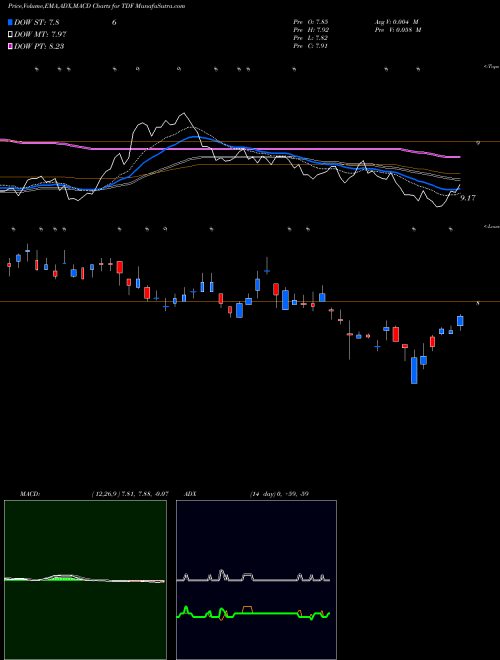Image resolution: width=500 pixels, height=660 pixels.
Task: Click the chart title mentioning MunafaSutra.com
Action: [96, 6]
